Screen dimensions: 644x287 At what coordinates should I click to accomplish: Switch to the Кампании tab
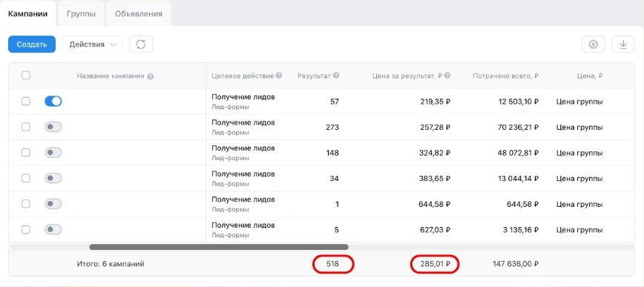[28, 13]
